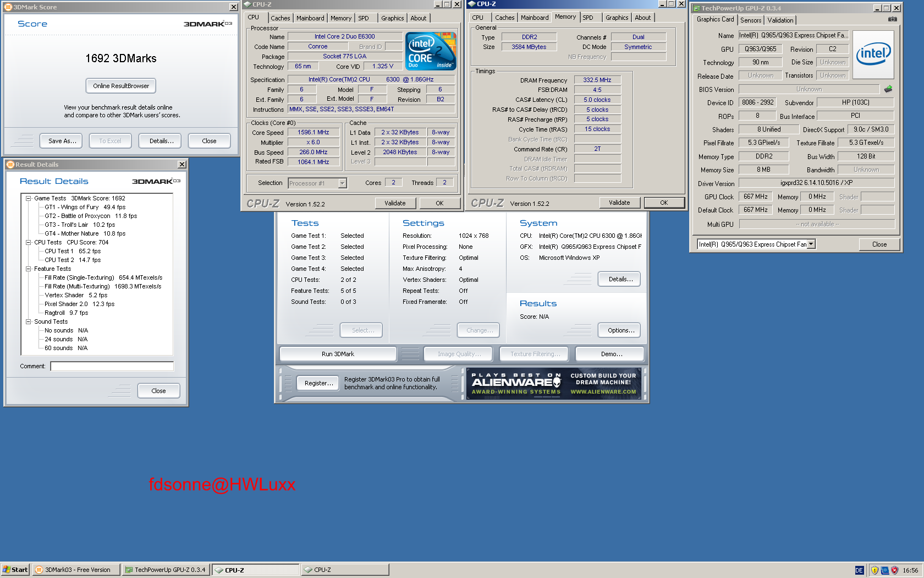Activate TechPowerUp GPU-Z taskbar button
924x578 pixels.
[x=166, y=570]
